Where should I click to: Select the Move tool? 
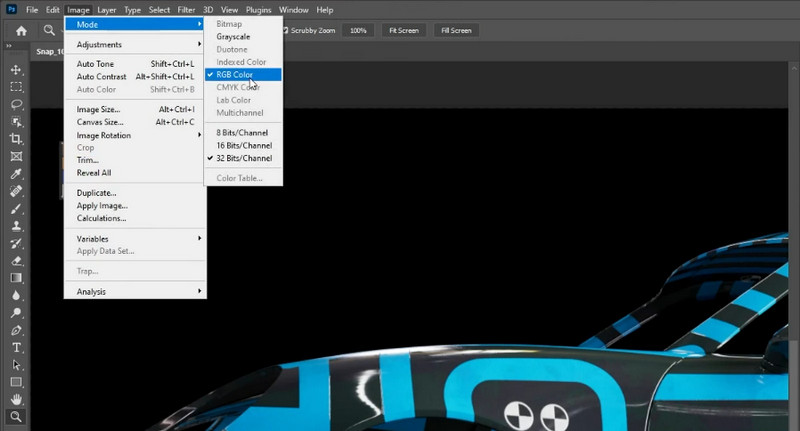tap(16, 70)
